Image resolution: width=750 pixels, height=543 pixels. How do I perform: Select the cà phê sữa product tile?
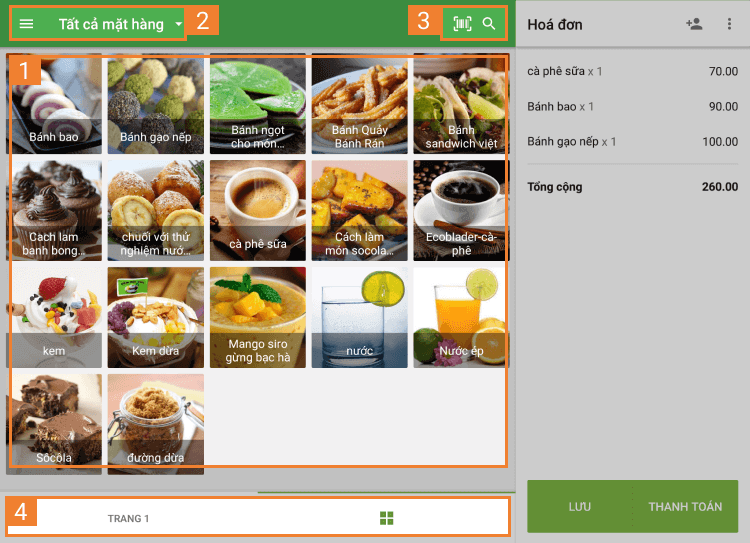(x=258, y=211)
